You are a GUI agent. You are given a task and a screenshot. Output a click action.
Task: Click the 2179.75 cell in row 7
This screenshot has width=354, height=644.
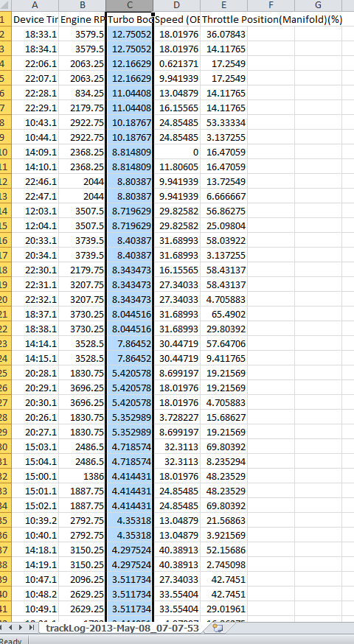(82, 108)
